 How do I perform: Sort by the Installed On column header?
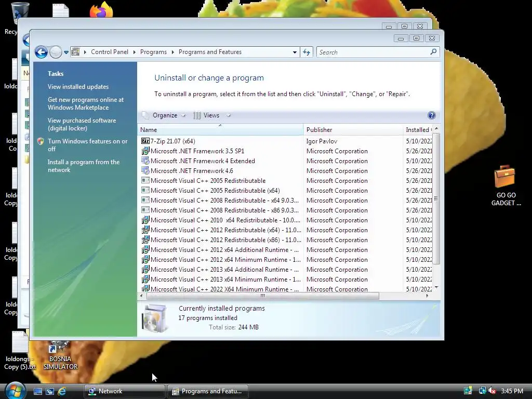418,129
